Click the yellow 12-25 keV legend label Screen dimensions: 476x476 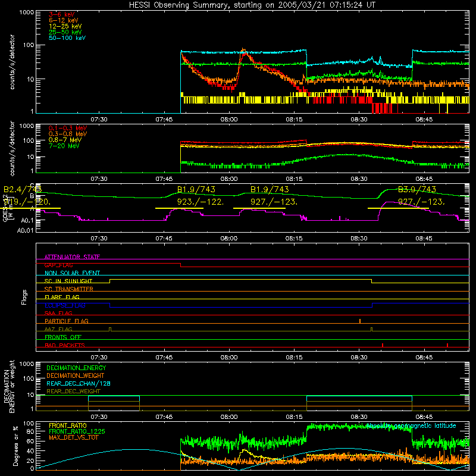(65, 26)
